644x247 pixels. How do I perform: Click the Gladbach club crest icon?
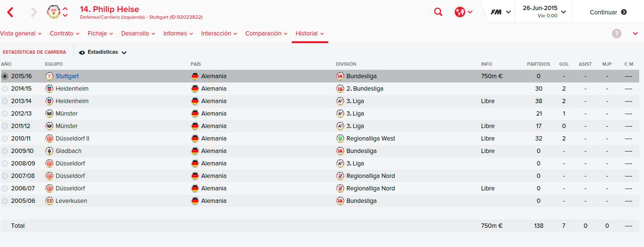pos(49,151)
